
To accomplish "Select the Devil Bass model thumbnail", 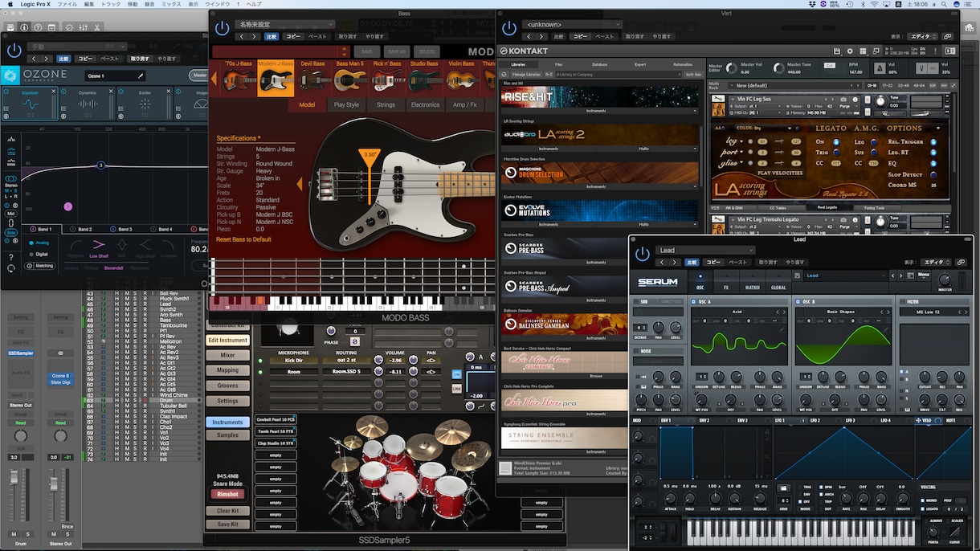I will coord(312,78).
